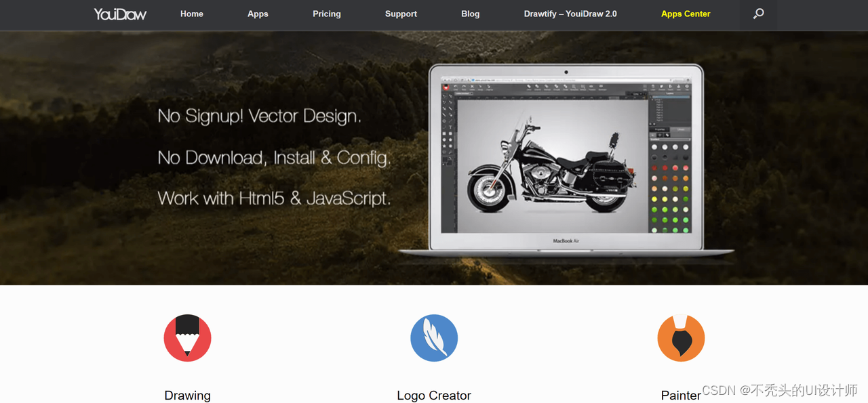Open the Home menu item
This screenshot has height=403, width=868.
pyautogui.click(x=192, y=14)
